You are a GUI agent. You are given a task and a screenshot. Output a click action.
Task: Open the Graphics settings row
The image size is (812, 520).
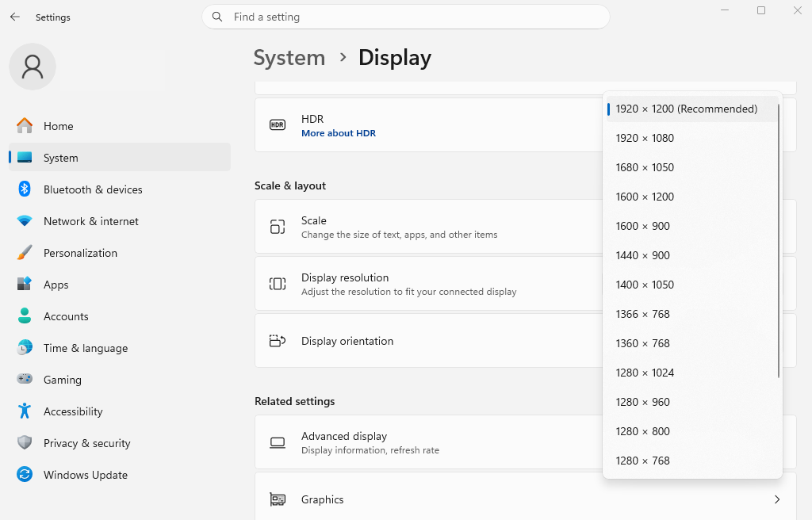pos(526,496)
